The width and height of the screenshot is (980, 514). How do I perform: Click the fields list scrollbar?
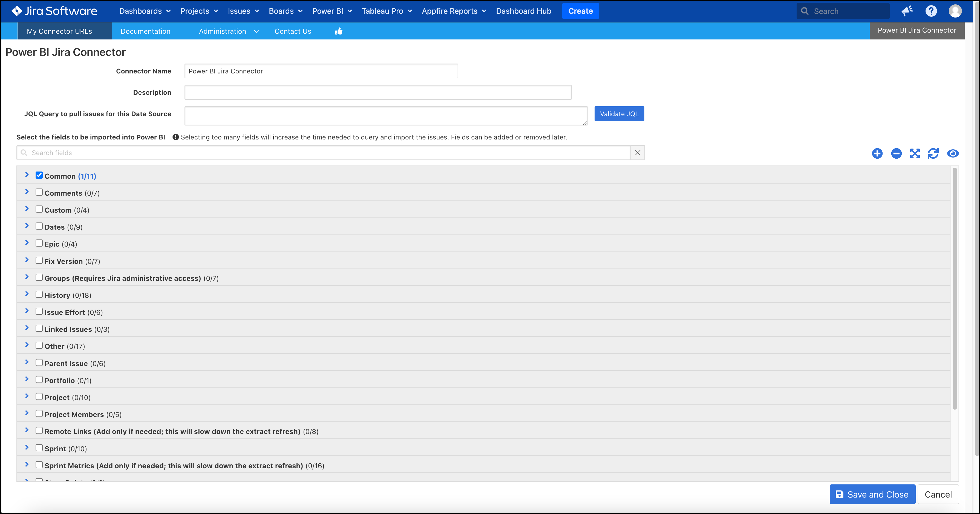tap(955, 288)
